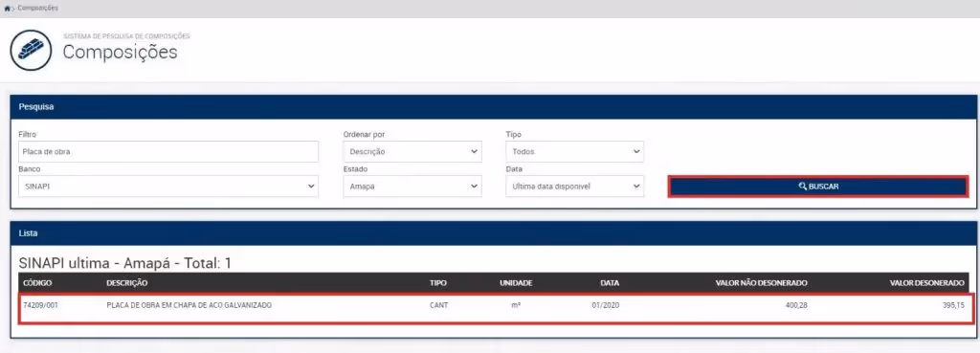The width and height of the screenshot is (980, 353).
Task: Click the Lista panel header
Action: (493, 233)
